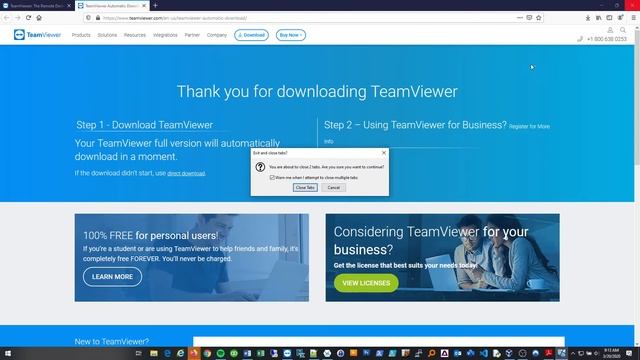Click the Download pill button
Viewport: 640px width, 360px height.
coord(251,35)
